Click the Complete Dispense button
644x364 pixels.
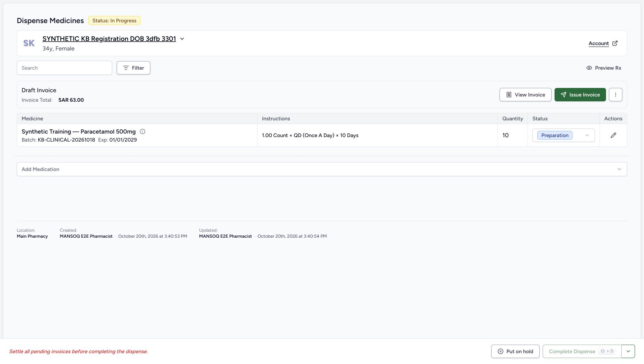(582, 351)
